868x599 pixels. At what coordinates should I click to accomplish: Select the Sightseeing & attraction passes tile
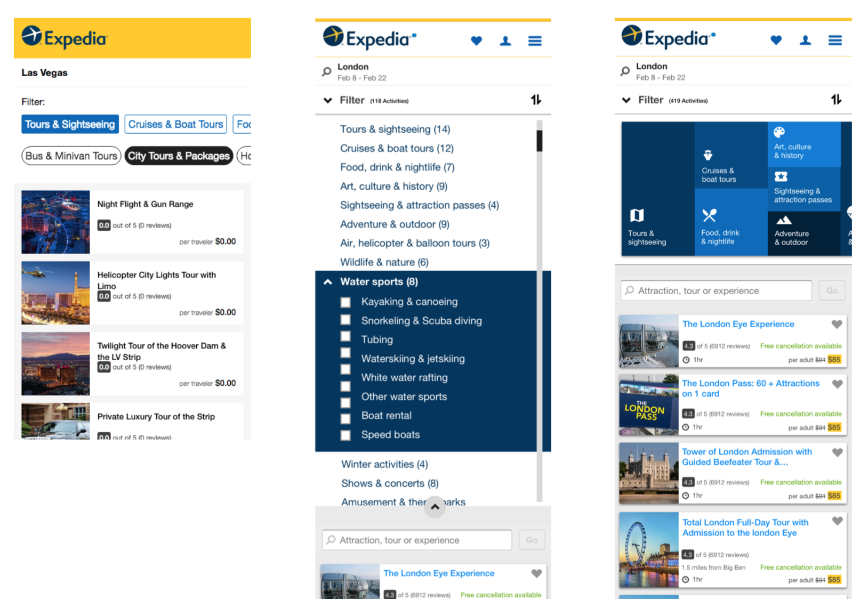click(804, 189)
